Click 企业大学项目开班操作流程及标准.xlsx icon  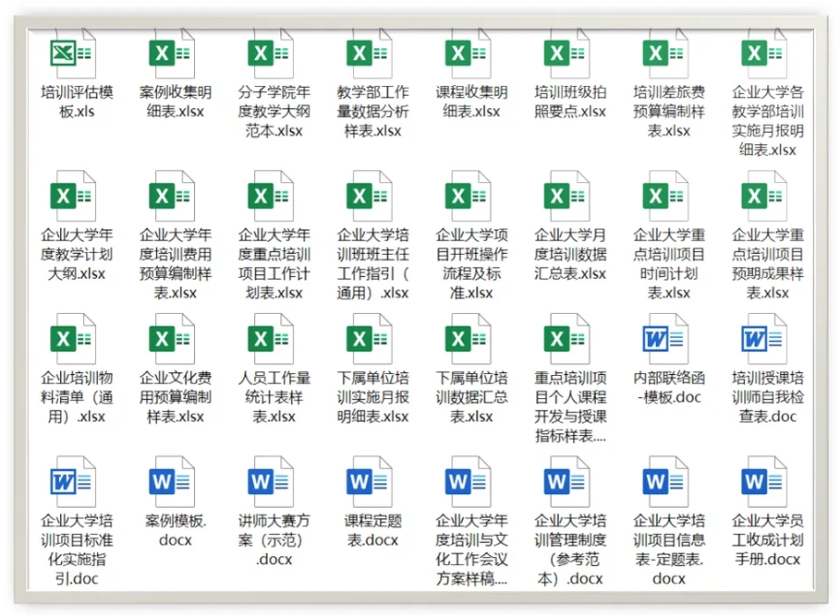coord(468,196)
